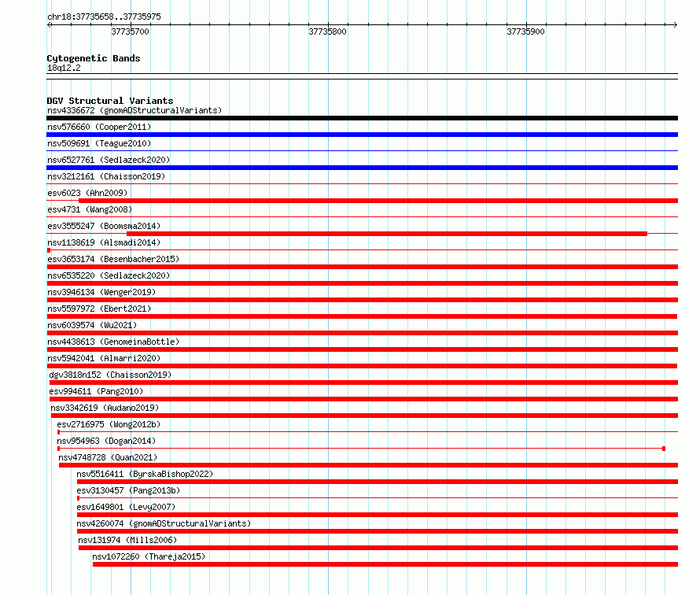Select esv3653174 (Besenbacher2015) label
Screen dimensions: 700x595
tap(113, 259)
